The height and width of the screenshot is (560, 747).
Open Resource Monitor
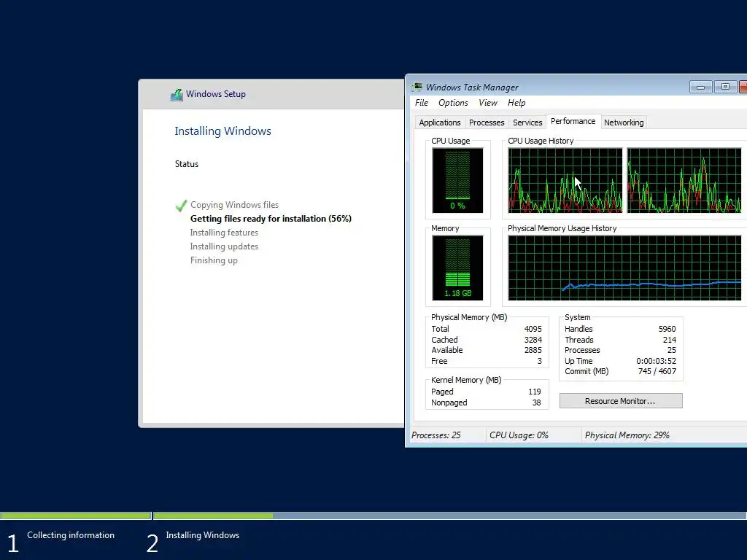[x=621, y=401]
